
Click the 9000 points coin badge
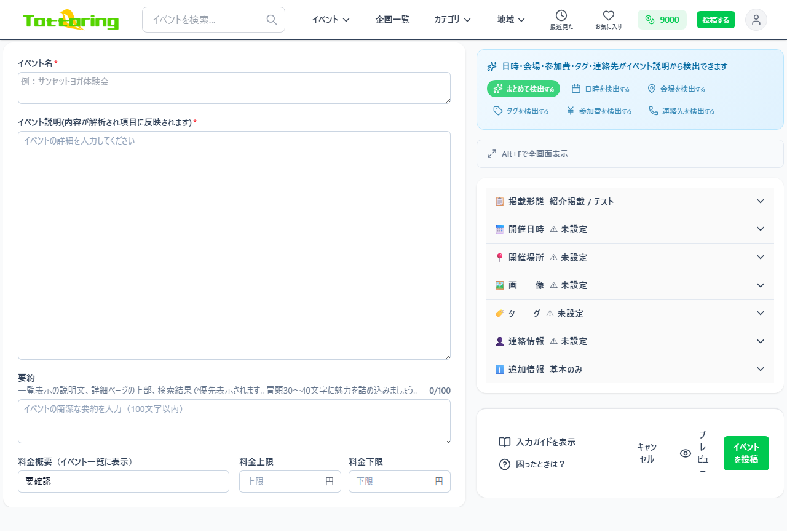(662, 20)
